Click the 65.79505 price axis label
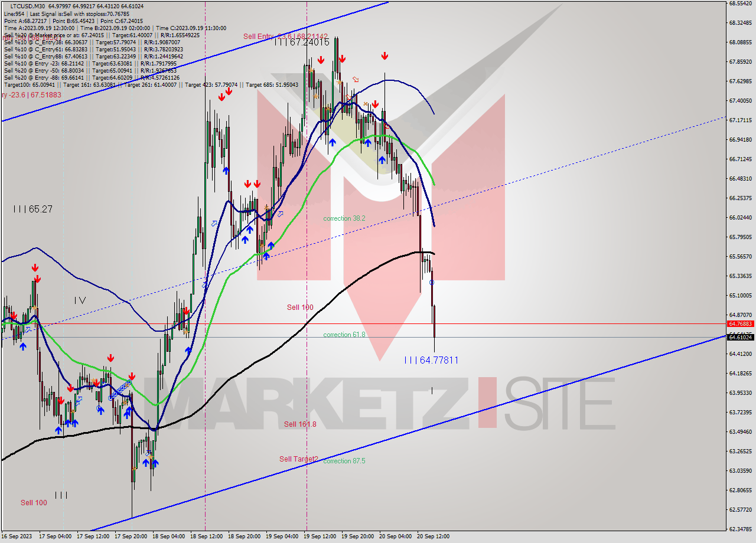Screen dimensions: 756x543 [x=740, y=237]
